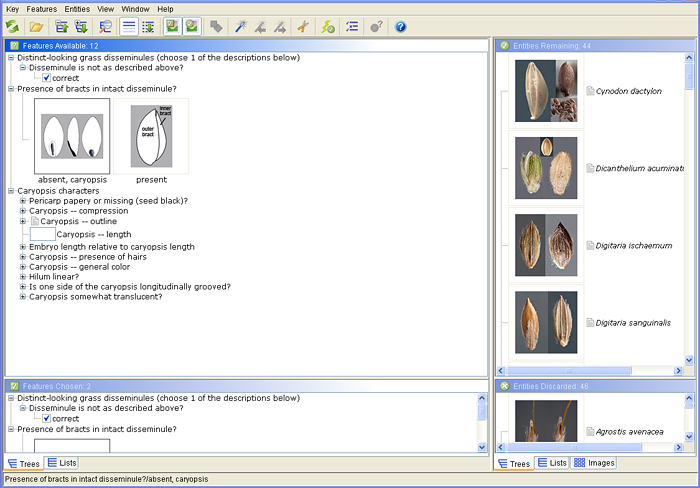Open the Features menu
The image size is (700, 488).
pyautogui.click(x=42, y=9)
